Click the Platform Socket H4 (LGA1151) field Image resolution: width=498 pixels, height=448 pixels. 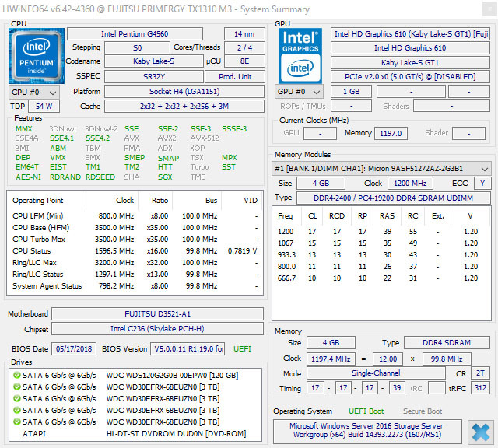click(184, 92)
